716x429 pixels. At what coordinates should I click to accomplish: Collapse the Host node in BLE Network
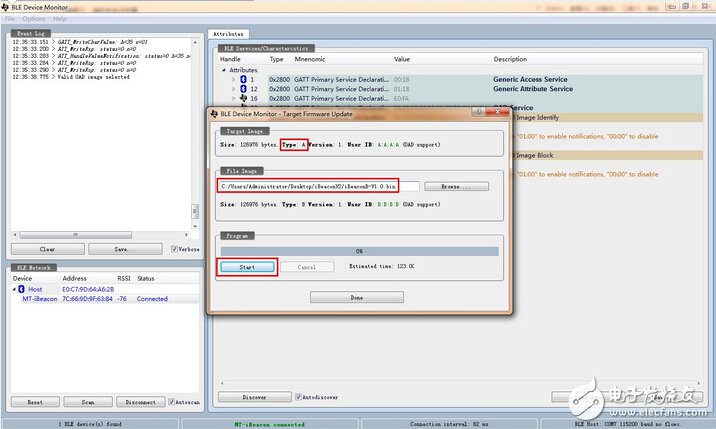14,289
